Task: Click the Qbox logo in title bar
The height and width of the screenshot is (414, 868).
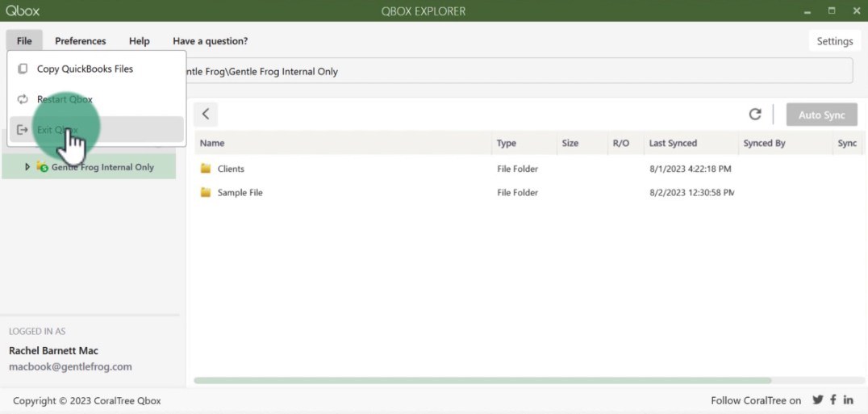Action: point(23,11)
